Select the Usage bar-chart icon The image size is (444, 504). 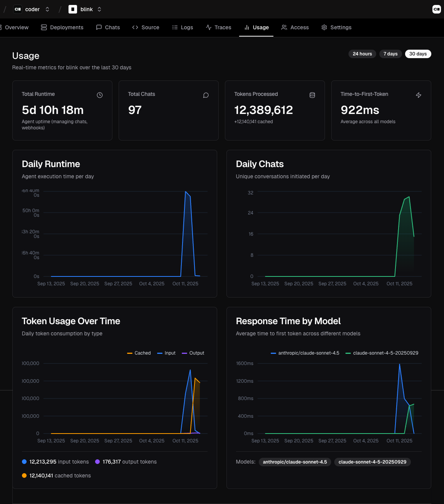click(x=247, y=27)
